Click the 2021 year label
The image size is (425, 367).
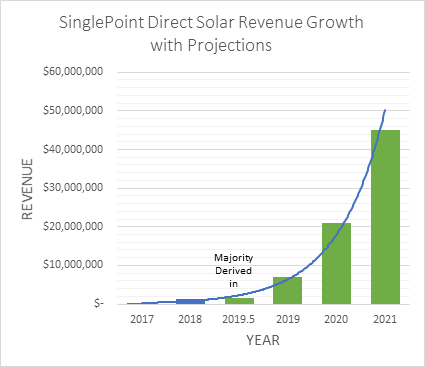tap(385, 319)
